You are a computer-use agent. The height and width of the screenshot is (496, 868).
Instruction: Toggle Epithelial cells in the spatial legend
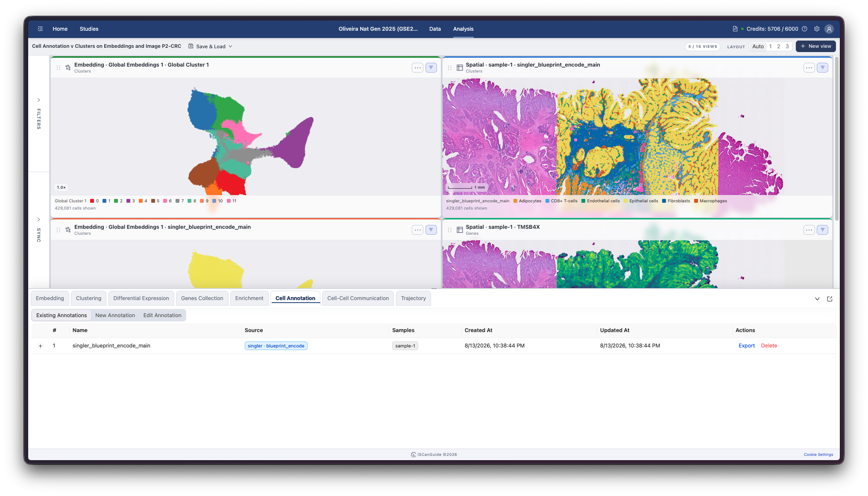[x=641, y=201]
